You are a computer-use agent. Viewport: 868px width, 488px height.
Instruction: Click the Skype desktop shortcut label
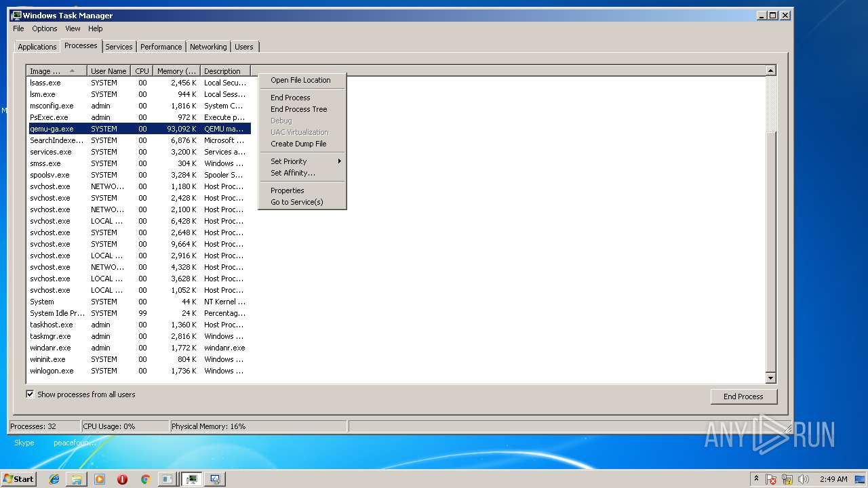tap(24, 443)
